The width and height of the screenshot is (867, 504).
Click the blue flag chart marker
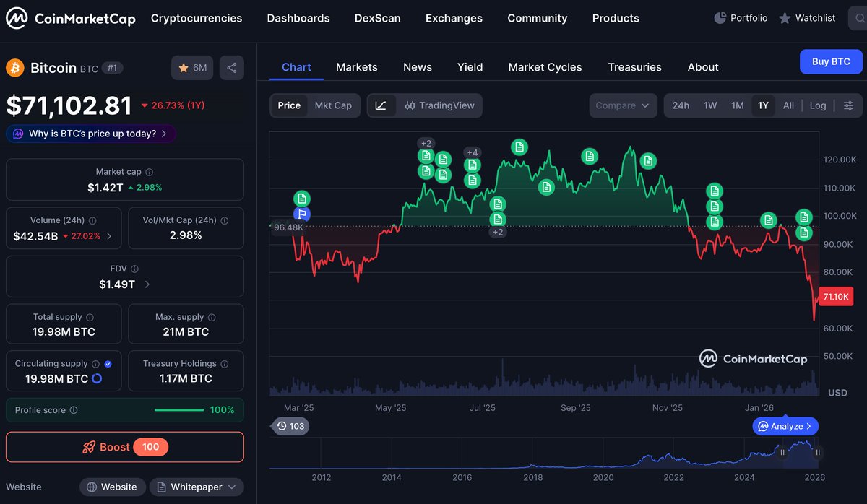[x=302, y=214]
